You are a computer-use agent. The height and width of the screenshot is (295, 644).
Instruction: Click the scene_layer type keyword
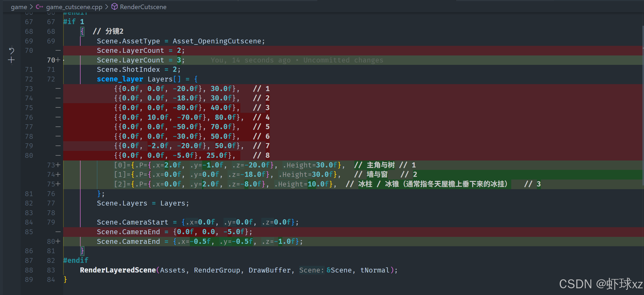pos(120,79)
